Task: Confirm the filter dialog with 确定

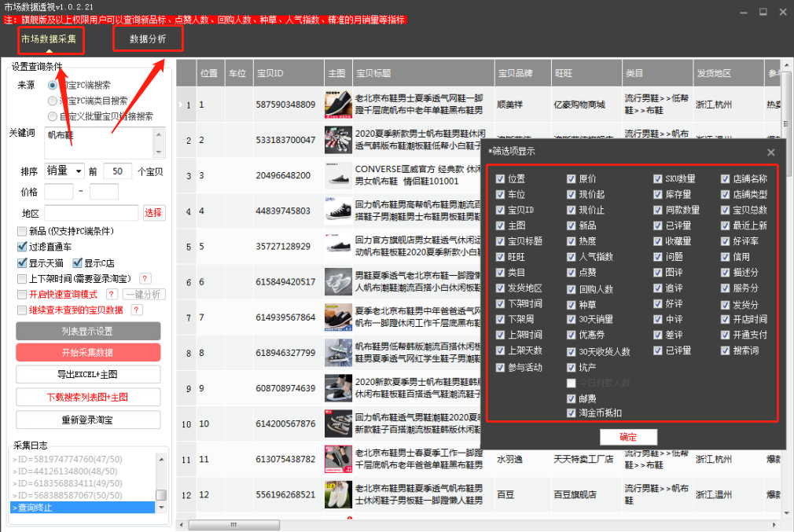Action: (628, 437)
